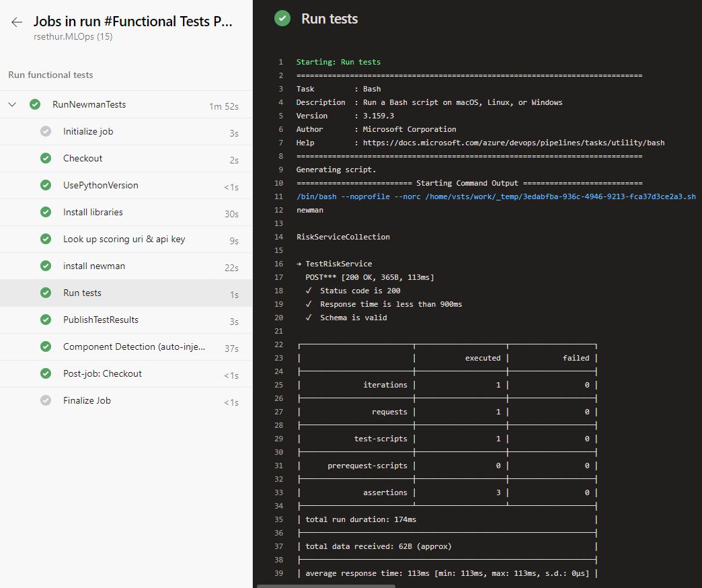Viewport: 702px width, 588px height.
Task: Click the Run functional tests stage label
Action: (x=50, y=75)
